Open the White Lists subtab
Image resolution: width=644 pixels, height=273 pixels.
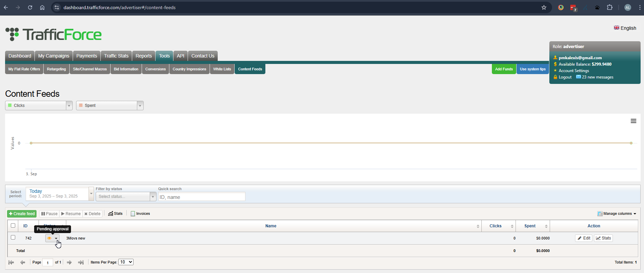tap(222, 69)
